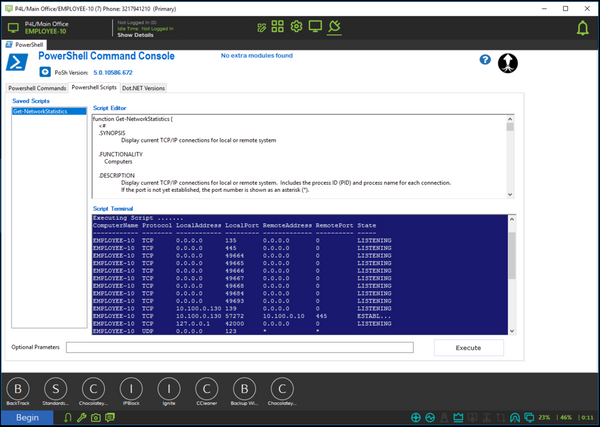
Task: Select the PowerShell window tab
Action: 24,45
